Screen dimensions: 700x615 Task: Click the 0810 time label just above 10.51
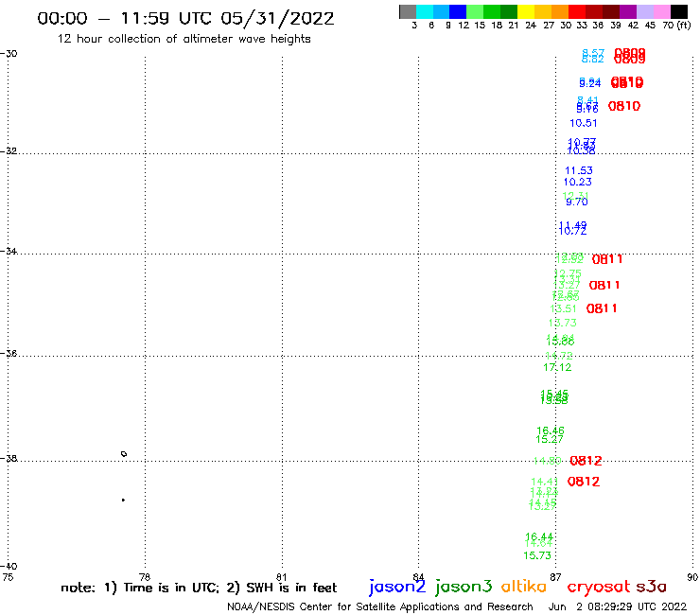pyautogui.click(x=624, y=106)
